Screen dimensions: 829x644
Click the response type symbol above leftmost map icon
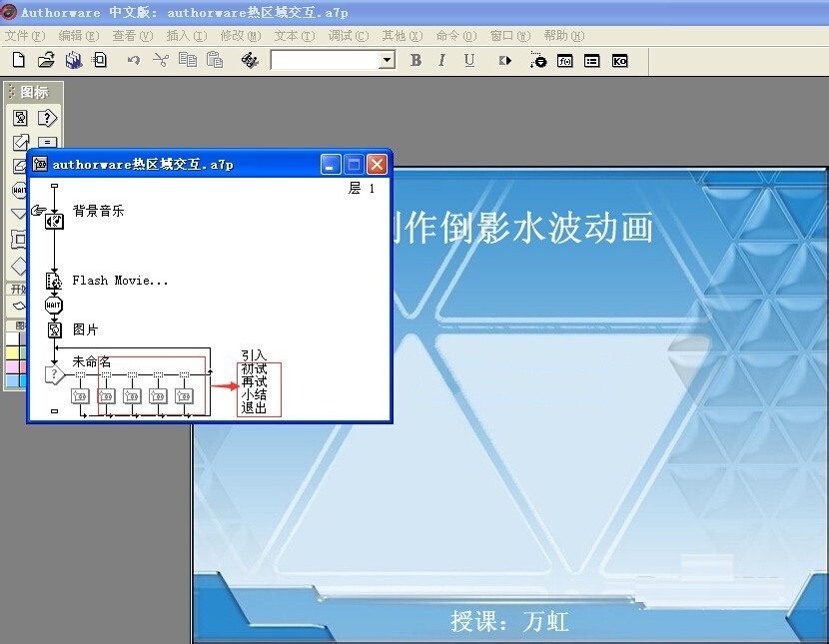click(80, 374)
